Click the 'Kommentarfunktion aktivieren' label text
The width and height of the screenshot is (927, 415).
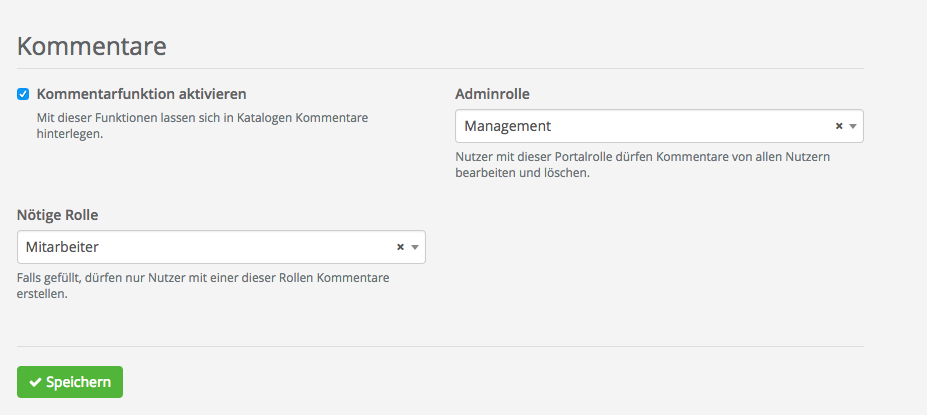(x=141, y=94)
